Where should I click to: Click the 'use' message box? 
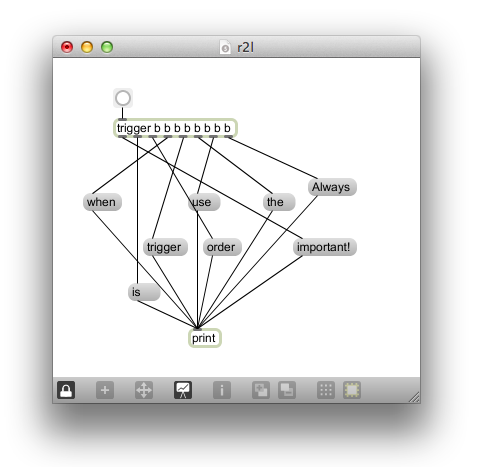204,202
